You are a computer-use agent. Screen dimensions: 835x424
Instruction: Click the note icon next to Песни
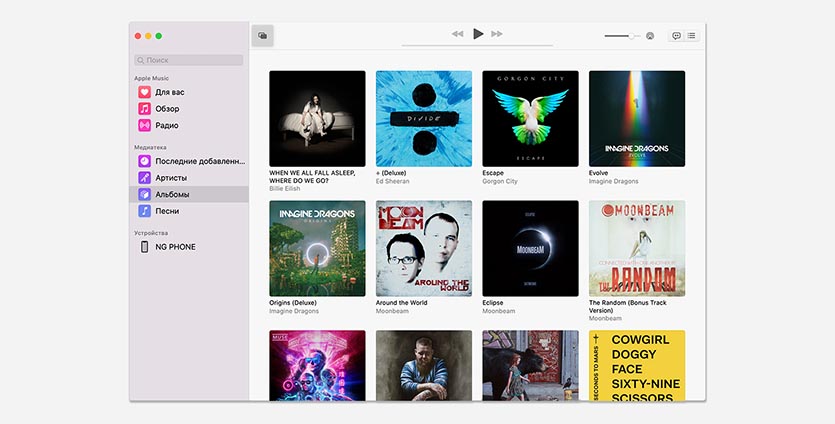point(144,211)
